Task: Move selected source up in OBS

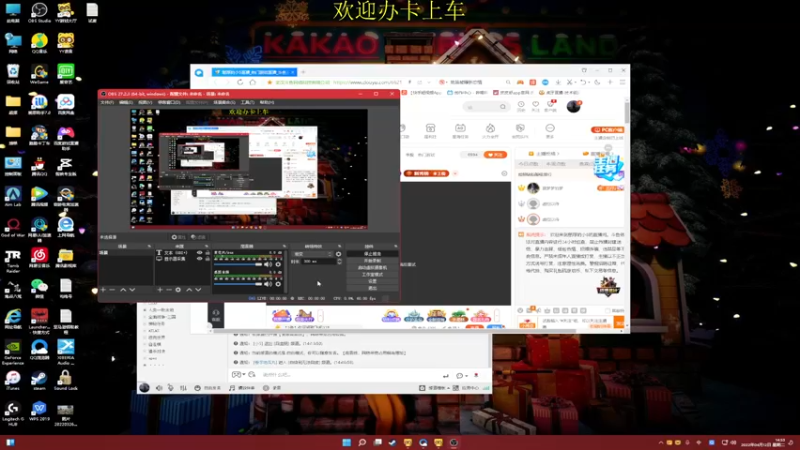Action: point(189,290)
